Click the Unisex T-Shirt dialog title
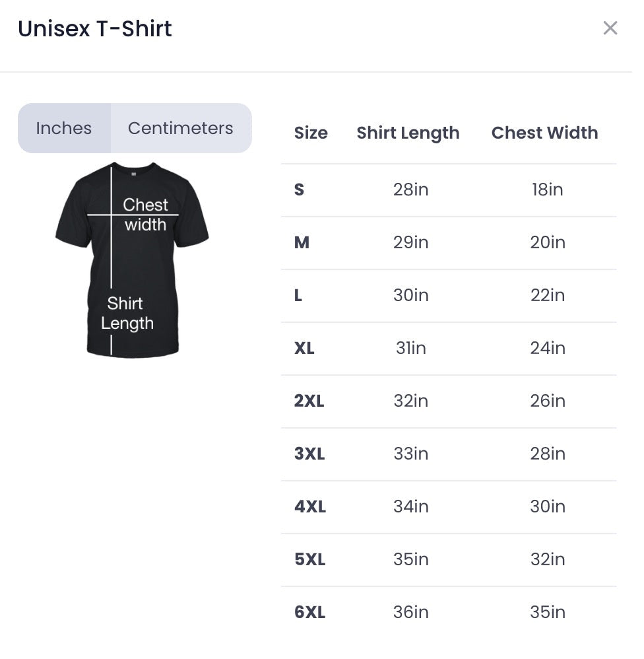The image size is (644, 659). point(95,29)
